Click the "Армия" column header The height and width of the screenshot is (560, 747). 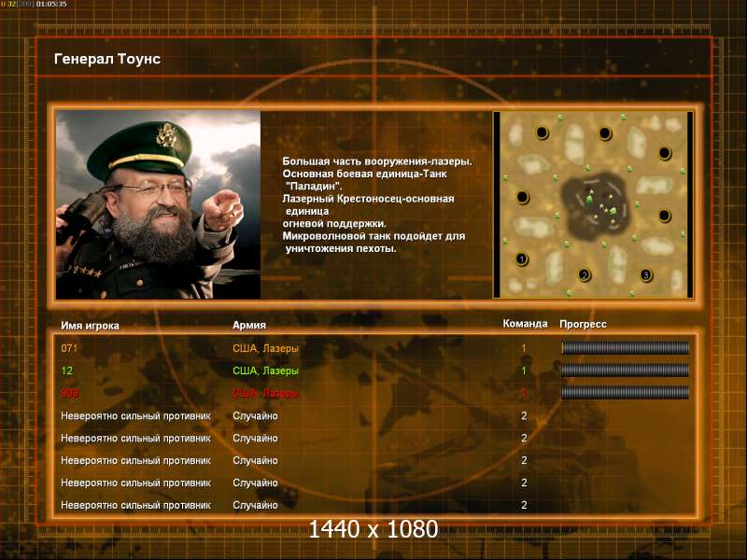[x=249, y=325]
